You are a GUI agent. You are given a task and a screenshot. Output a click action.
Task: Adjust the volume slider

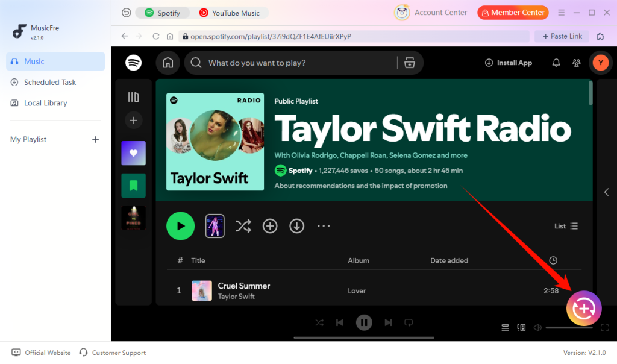[x=569, y=327]
